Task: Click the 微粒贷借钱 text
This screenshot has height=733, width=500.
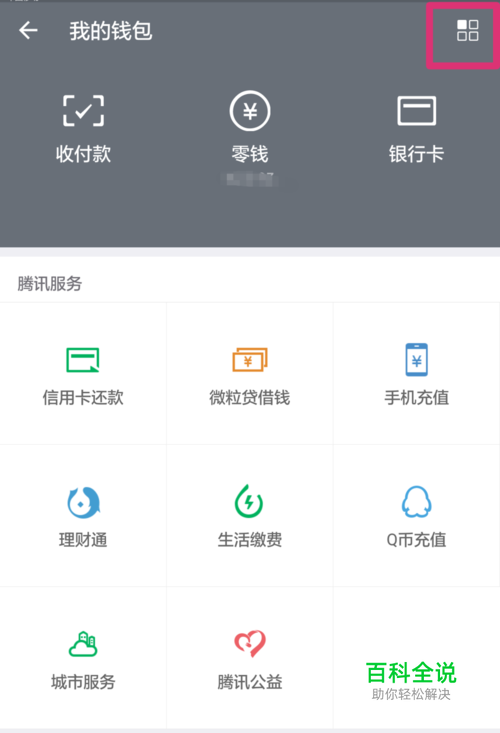Action: [x=250, y=398]
